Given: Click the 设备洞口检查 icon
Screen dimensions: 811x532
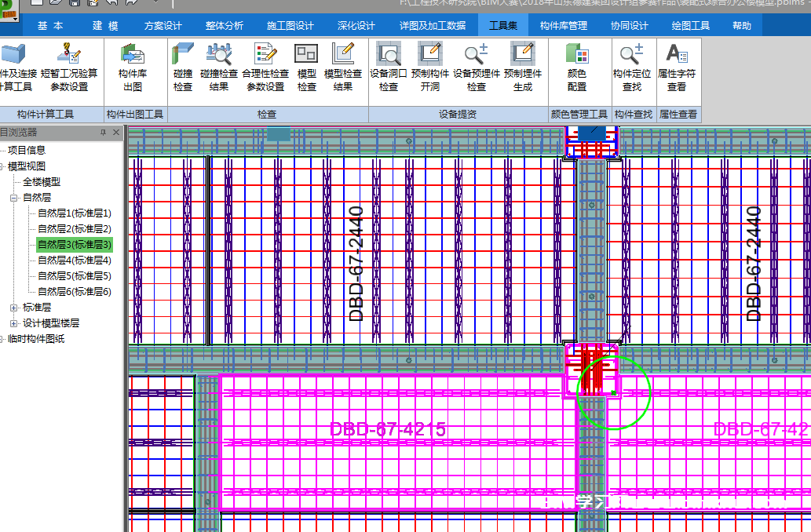Looking at the screenshot, I should 389,67.
